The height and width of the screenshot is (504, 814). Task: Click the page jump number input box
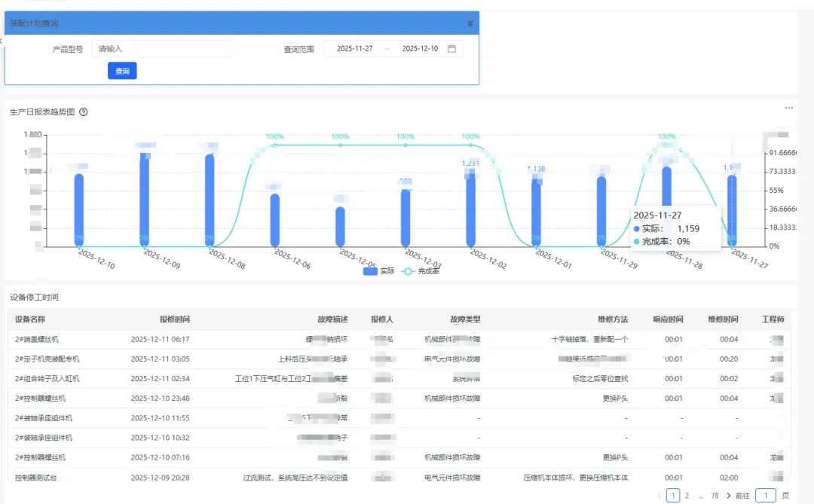pos(765,495)
